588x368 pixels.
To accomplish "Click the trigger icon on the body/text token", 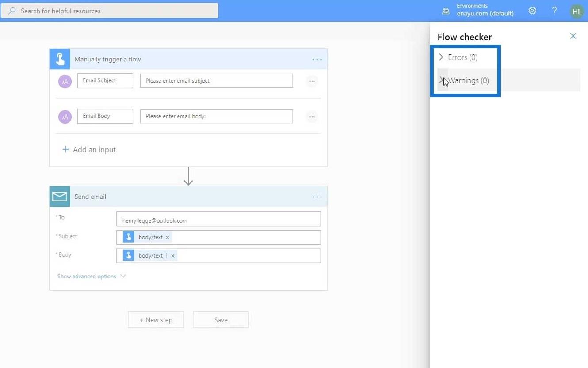I will coord(128,237).
